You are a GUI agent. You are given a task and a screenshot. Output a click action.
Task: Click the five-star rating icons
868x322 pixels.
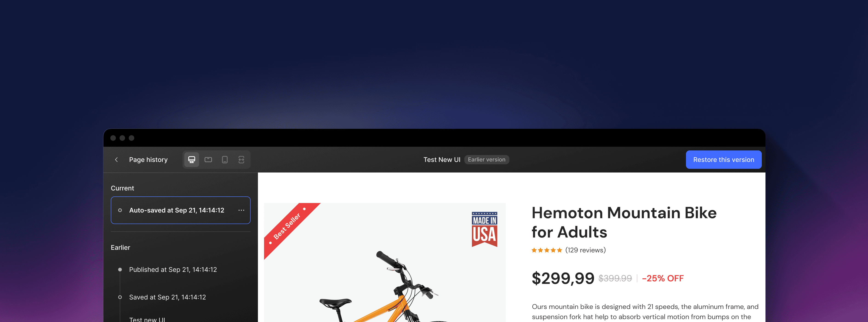point(547,250)
